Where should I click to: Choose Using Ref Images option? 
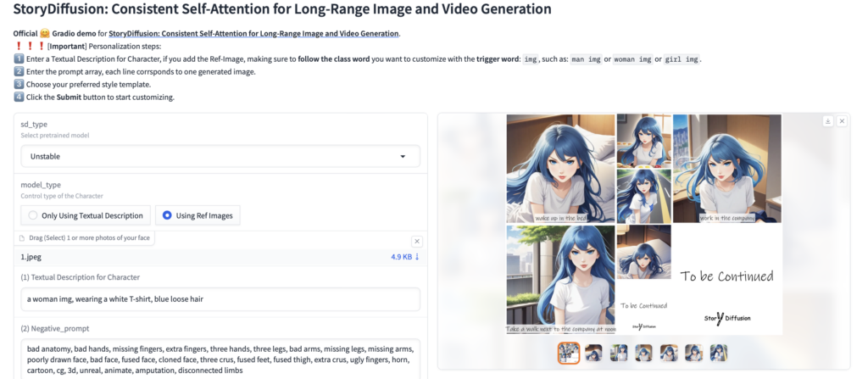click(x=198, y=215)
